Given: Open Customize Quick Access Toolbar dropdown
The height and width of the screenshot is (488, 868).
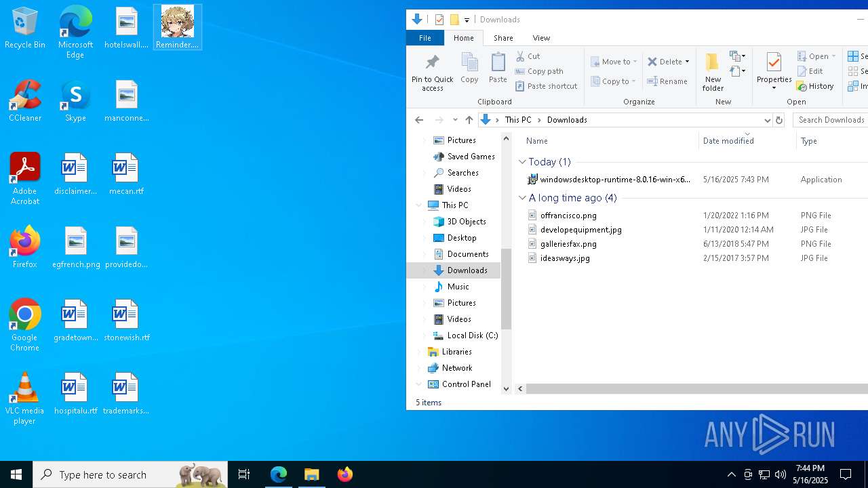Looking at the screenshot, I should coord(467,20).
